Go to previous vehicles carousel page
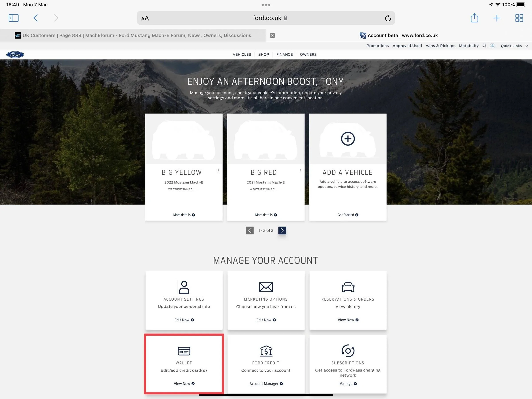 tap(250, 230)
